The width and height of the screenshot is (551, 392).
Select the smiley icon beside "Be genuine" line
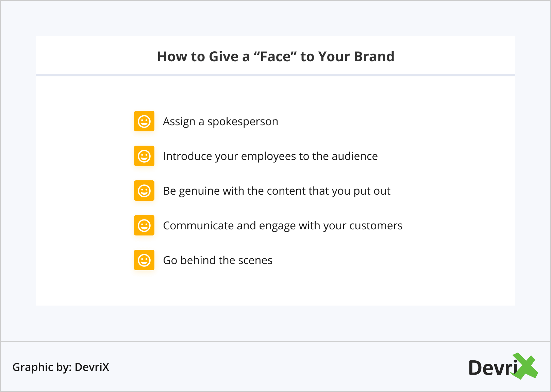click(144, 191)
